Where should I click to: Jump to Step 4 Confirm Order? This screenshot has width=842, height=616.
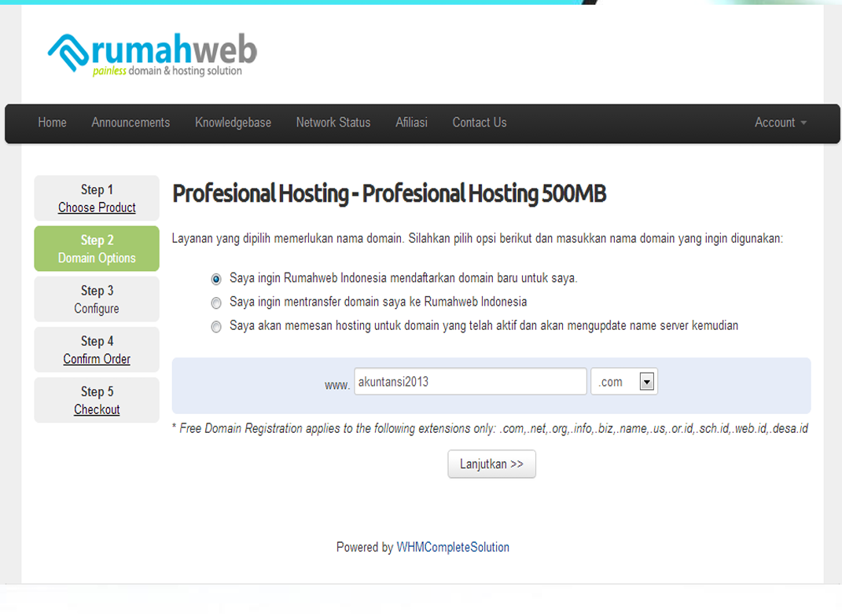[x=97, y=350]
